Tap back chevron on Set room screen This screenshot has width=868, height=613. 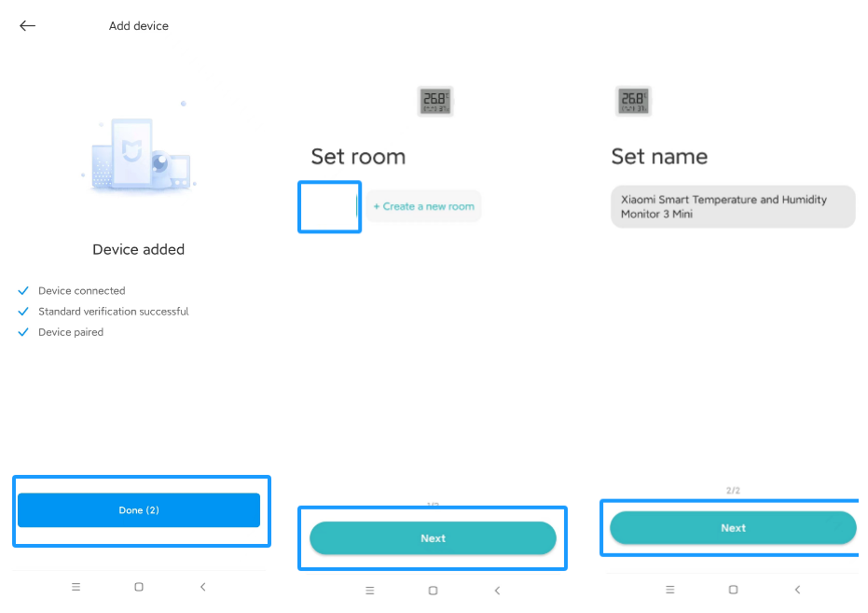click(497, 591)
